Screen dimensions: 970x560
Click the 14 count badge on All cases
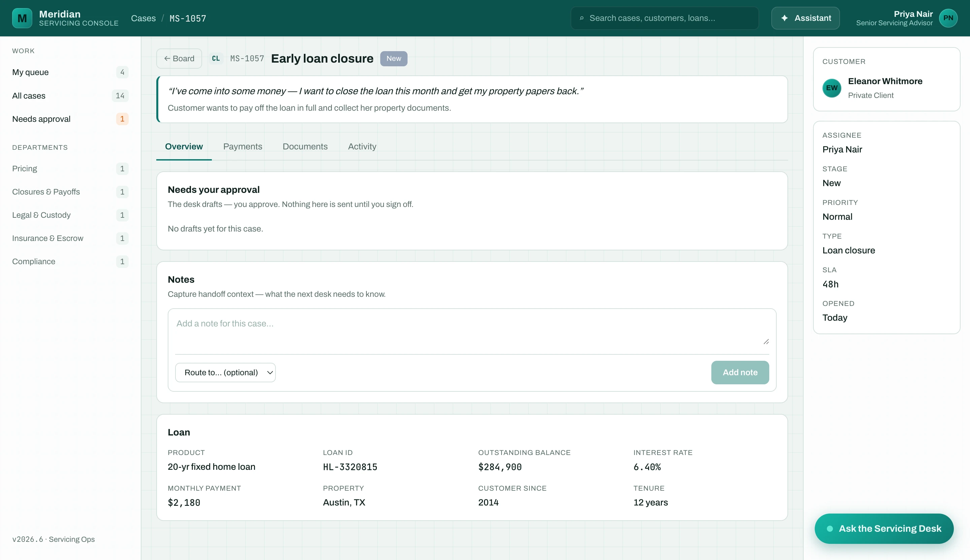click(x=120, y=96)
